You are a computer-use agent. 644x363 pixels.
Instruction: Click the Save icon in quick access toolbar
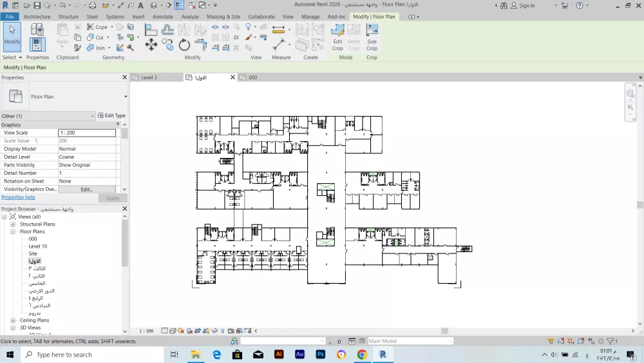(x=37, y=5)
